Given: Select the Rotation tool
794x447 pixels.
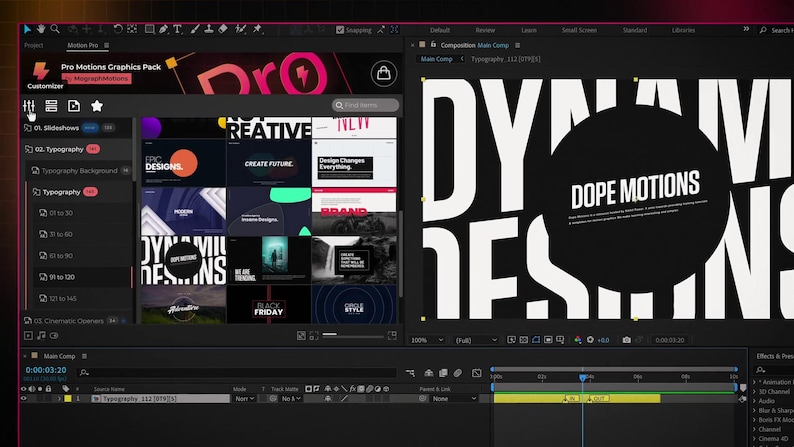Looking at the screenshot, I should click(117, 29).
